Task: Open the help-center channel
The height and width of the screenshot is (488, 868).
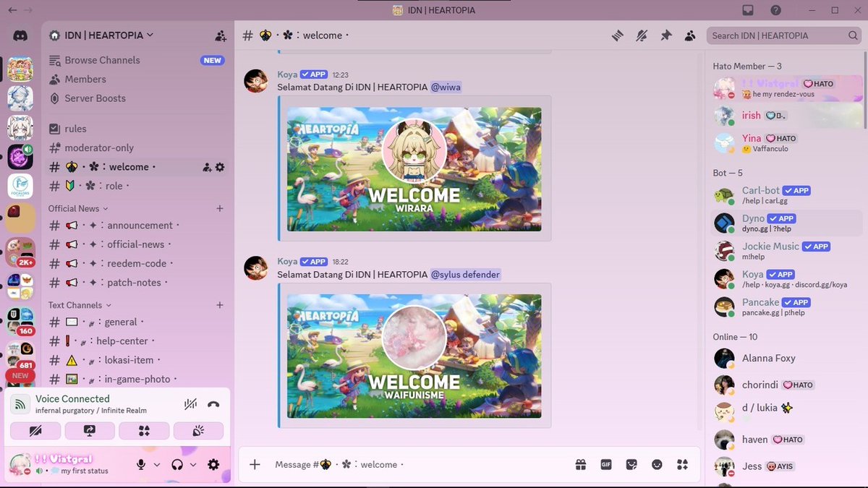Action: click(x=136, y=341)
